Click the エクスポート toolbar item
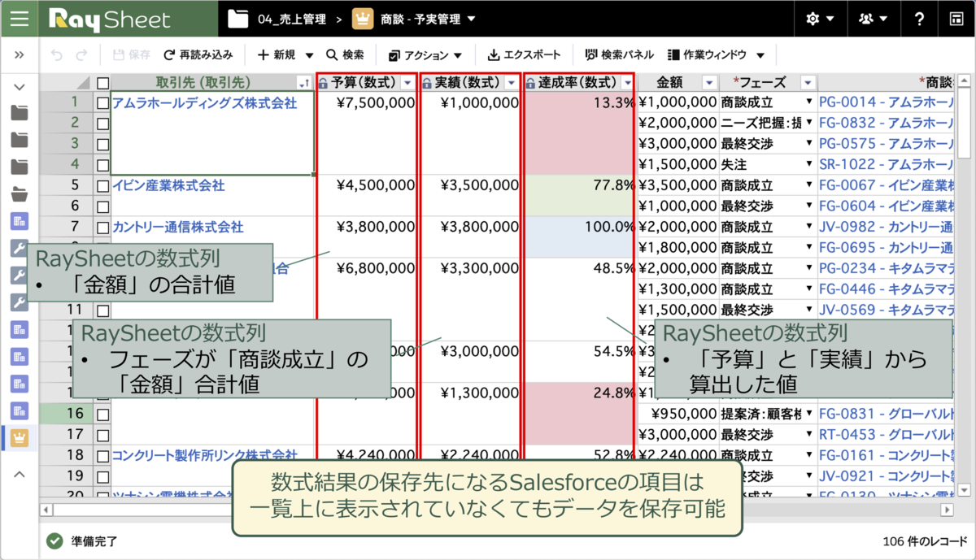 coord(524,55)
